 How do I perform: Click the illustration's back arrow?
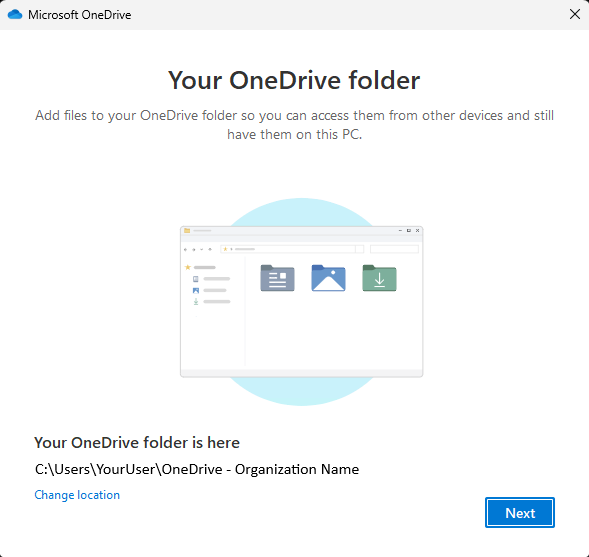tap(185, 249)
